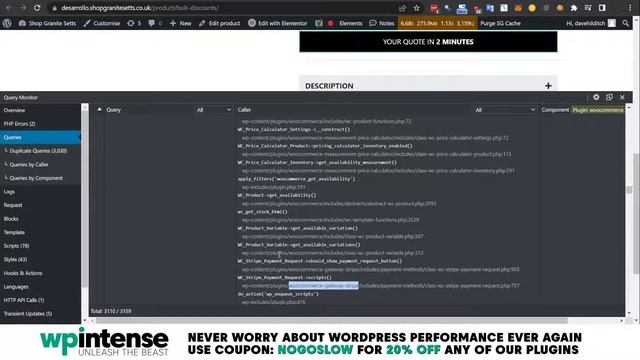Click the admin bar search magnifier

(626, 23)
